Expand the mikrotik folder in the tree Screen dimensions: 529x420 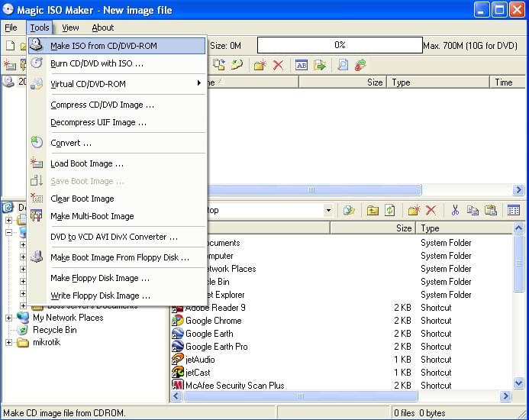pyautogui.click(x=9, y=342)
